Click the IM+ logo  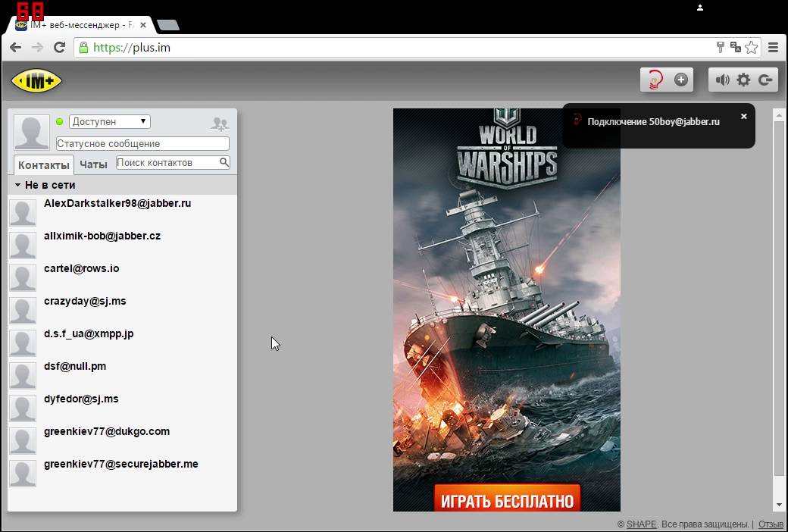pyautogui.click(x=36, y=80)
